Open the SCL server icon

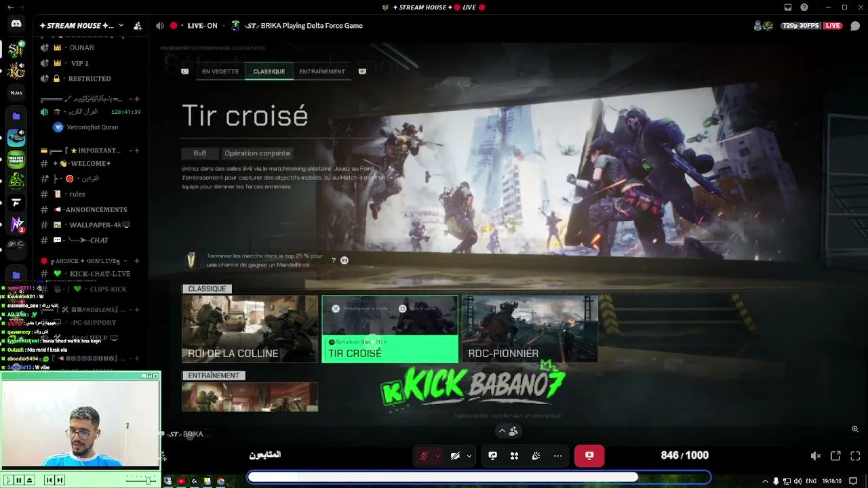16,182
